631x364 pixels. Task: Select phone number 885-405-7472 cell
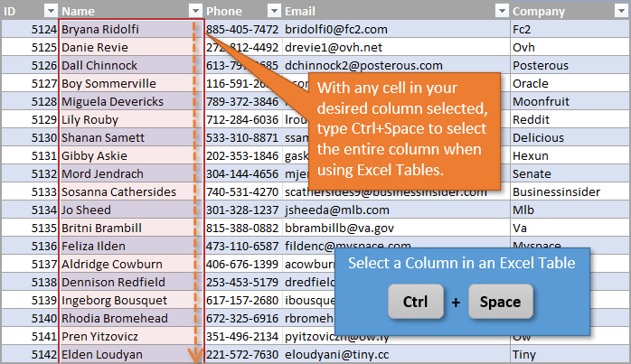click(x=241, y=29)
